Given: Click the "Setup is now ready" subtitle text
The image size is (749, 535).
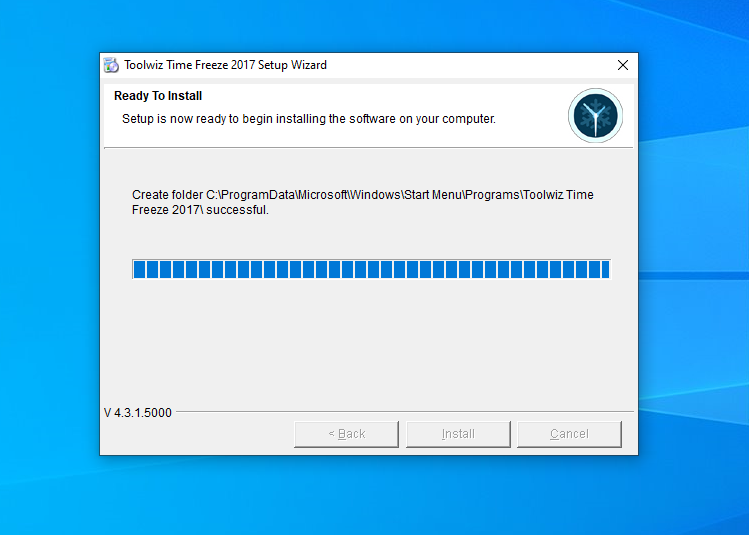Looking at the screenshot, I should coord(308,119).
